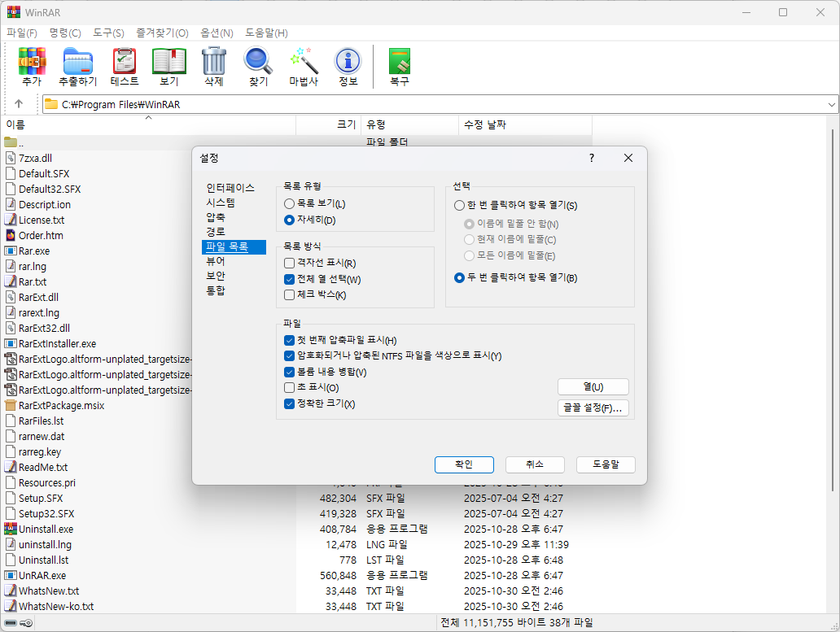The image size is (840, 632).
Task: Toggle the 볼륨 내용 병합(V) checkbox
Action: (x=289, y=372)
